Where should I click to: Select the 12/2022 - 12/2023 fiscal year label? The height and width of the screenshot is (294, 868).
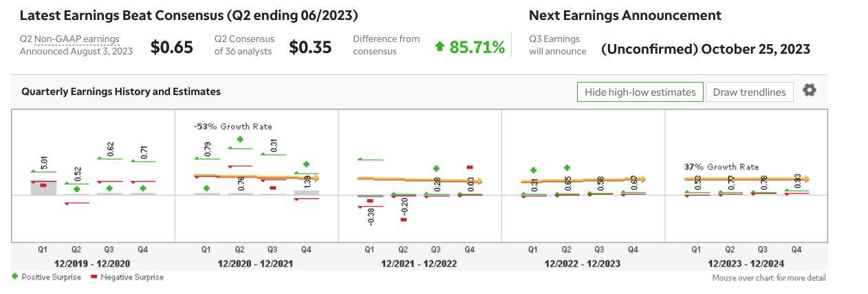point(583,263)
